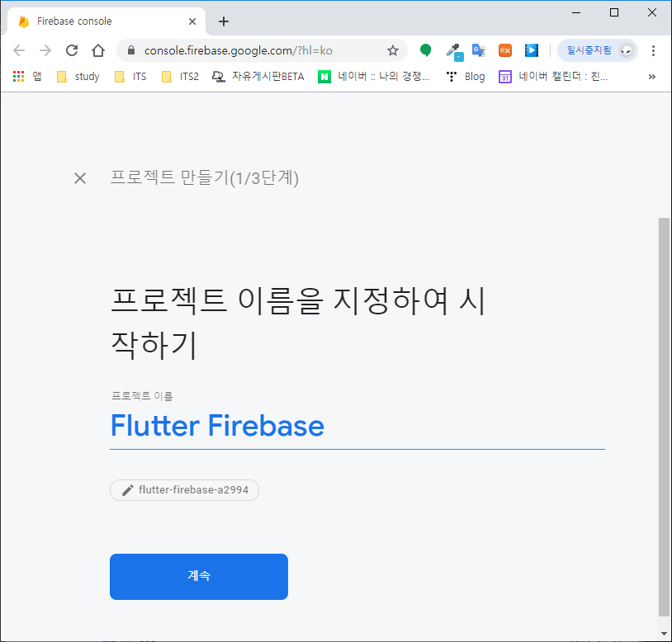View site security lock info
Image resolution: width=672 pixels, height=642 pixels.
click(x=131, y=50)
